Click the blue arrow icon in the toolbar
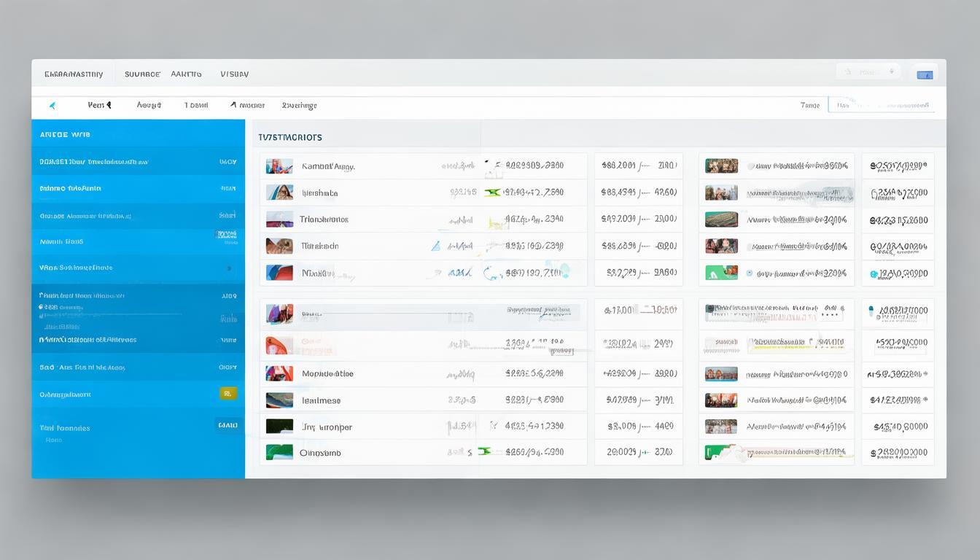 click(x=52, y=106)
